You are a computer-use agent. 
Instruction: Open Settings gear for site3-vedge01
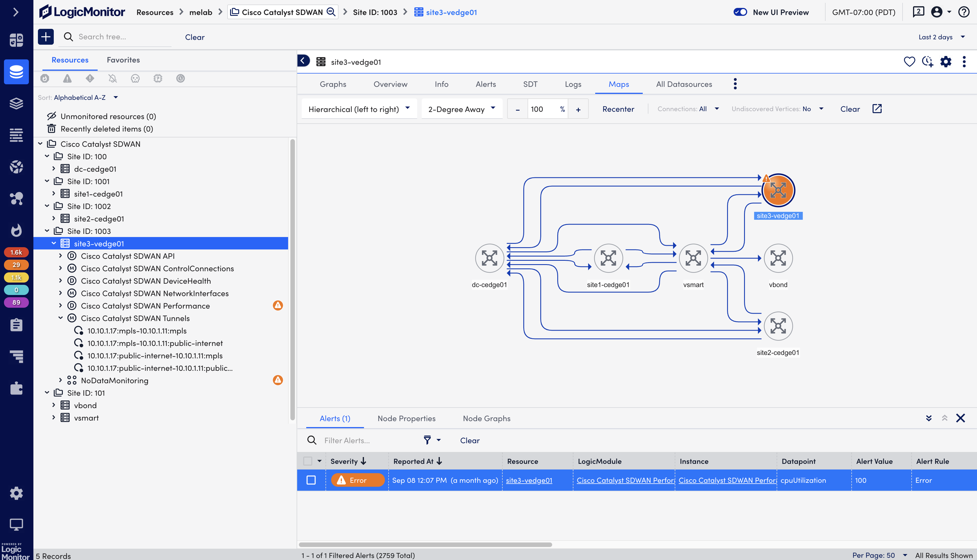(x=946, y=62)
